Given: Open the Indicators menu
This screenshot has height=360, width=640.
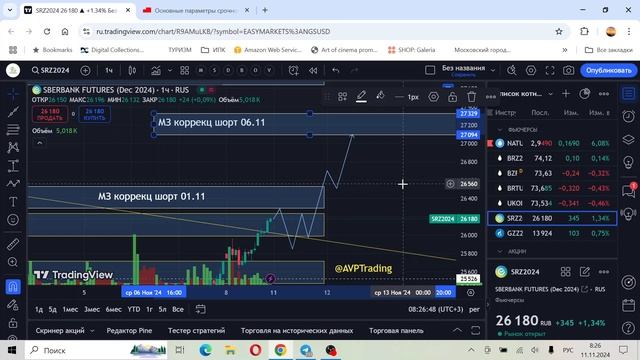Looking at the screenshot, I should click(156, 71).
